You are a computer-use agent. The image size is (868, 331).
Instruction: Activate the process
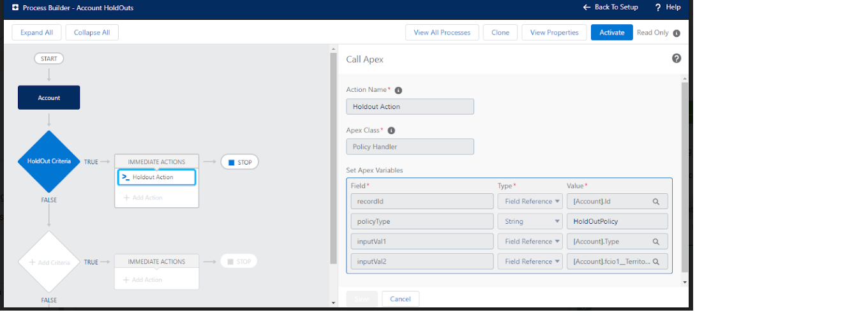coord(612,33)
